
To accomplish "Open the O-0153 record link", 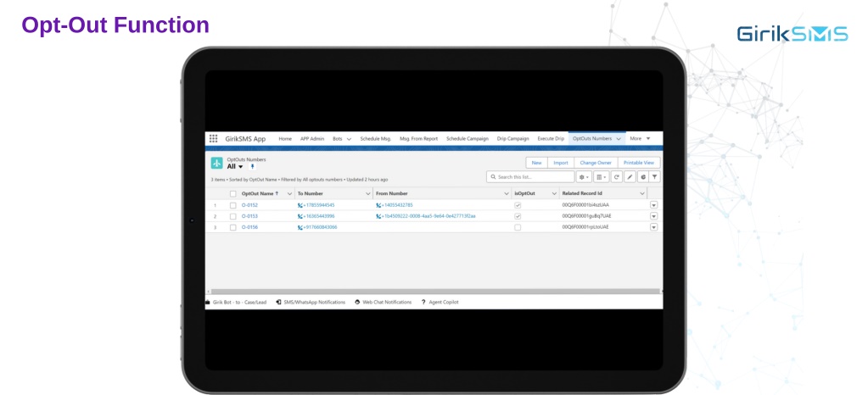I will pyautogui.click(x=249, y=216).
